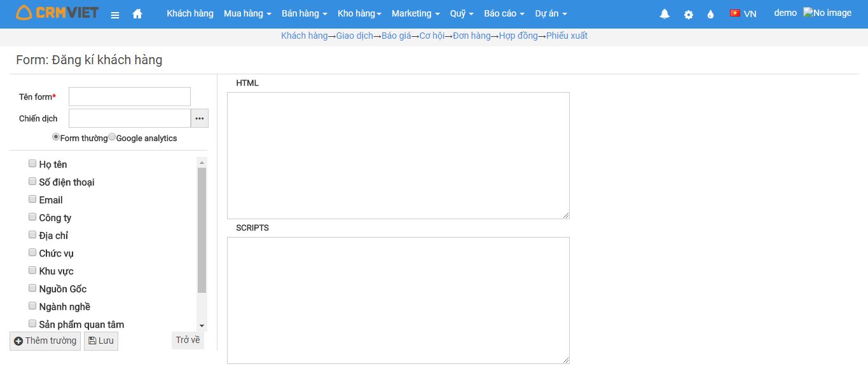Click the water drop theme icon
Image resolution: width=868 pixels, height=371 pixels.
(711, 14)
